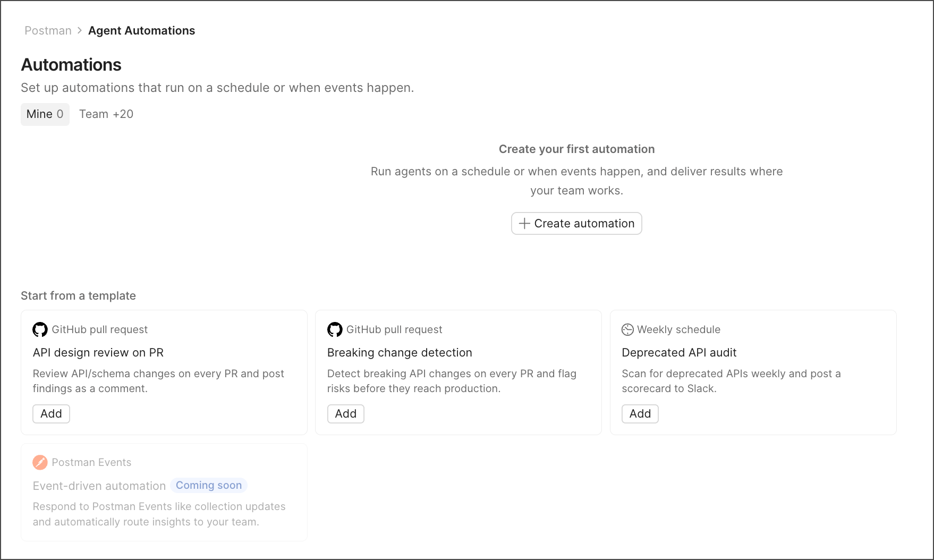The height and width of the screenshot is (560, 934).
Task: Click the "Deprecated API audit" title
Action: 679,353
